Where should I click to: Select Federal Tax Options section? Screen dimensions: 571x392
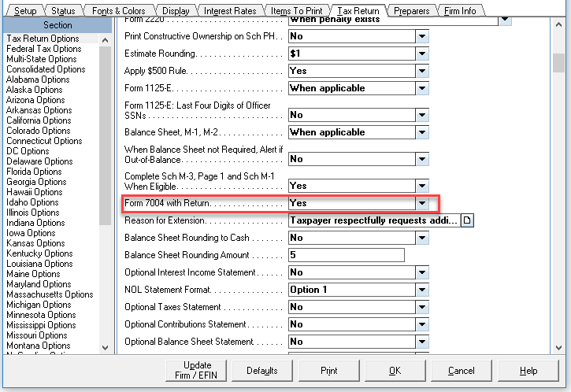click(x=43, y=49)
